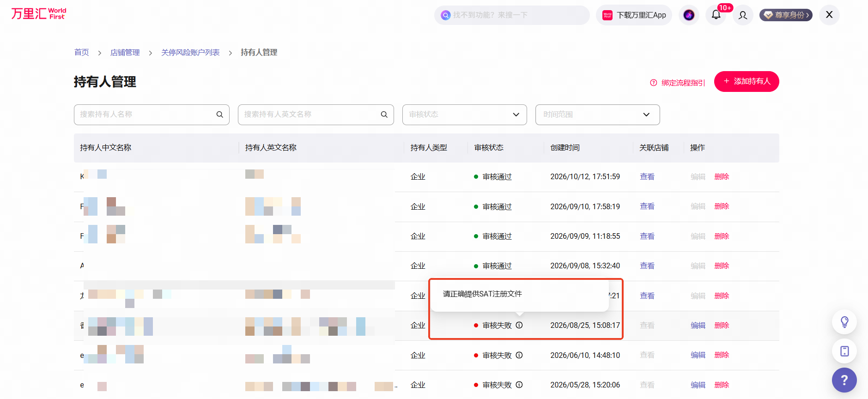868x399 pixels.
Task: Click info icon beside 2026/05/28 审核失败
Action: coord(519,385)
